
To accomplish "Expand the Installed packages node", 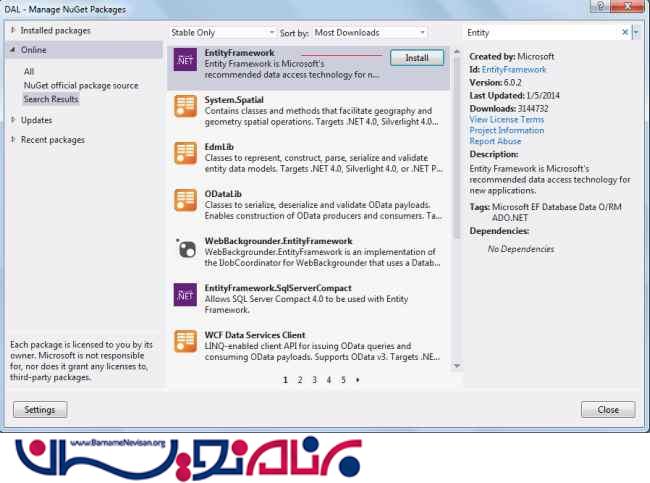I will tap(13, 30).
